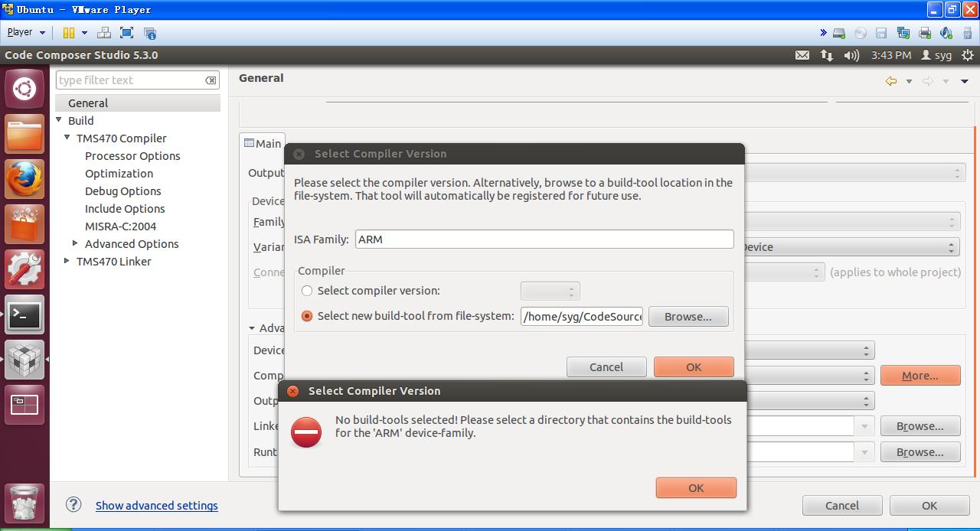Select Include Options tree item

point(125,209)
